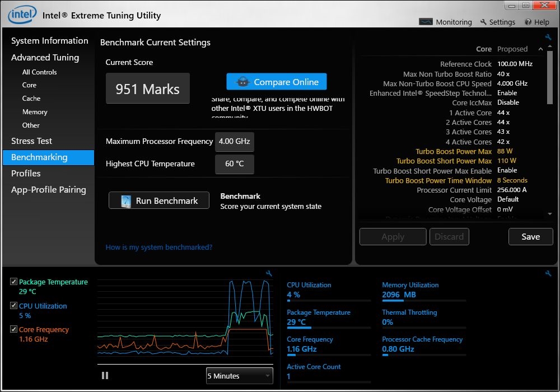Click Memory Utilization 2096 MB reading
This screenshot has width=560, height=392.
click(399, 295)
